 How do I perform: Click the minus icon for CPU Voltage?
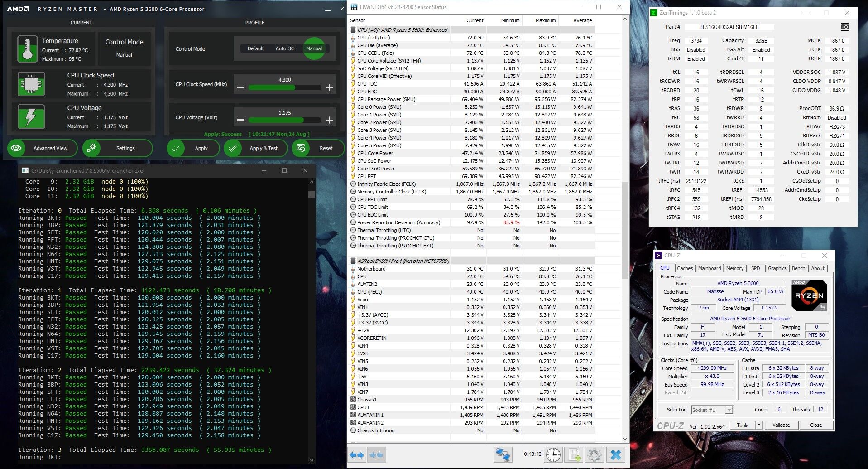click(240, 120)
